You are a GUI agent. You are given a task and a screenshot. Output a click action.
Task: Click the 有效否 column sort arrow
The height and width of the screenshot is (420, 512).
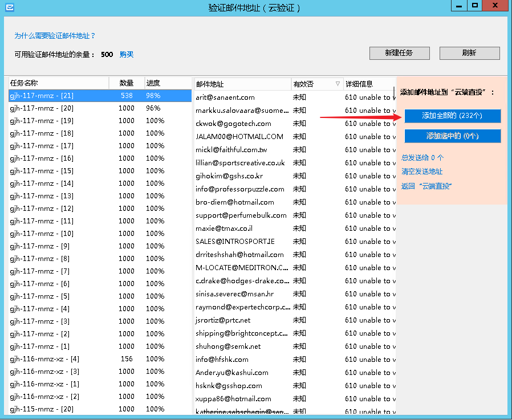click(338, 84)
